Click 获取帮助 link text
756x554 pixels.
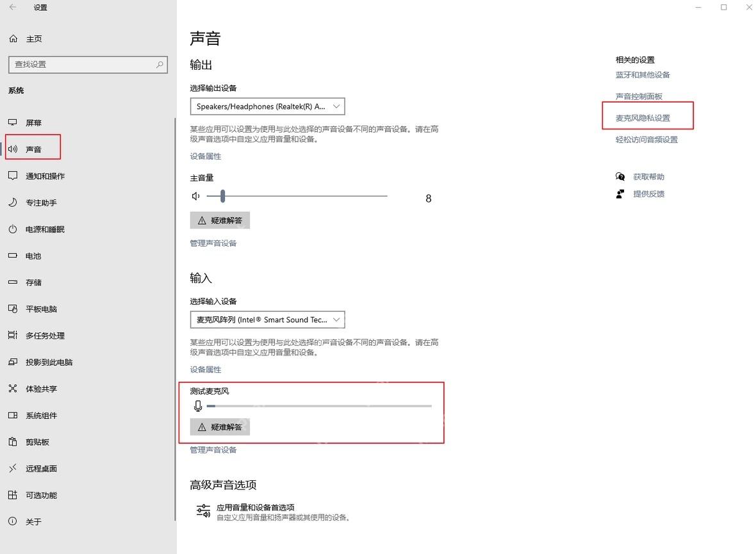click(x=648, y=177)
